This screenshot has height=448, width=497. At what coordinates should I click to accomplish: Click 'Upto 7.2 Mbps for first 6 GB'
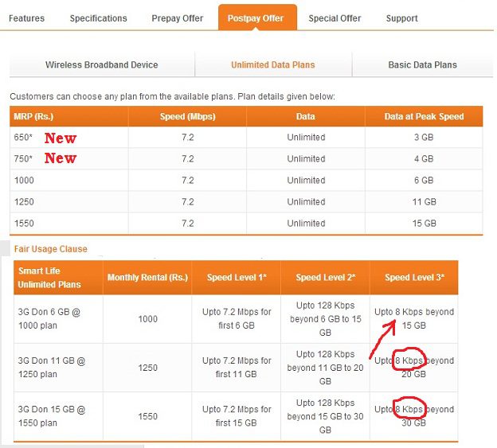(x=237, y=319)
